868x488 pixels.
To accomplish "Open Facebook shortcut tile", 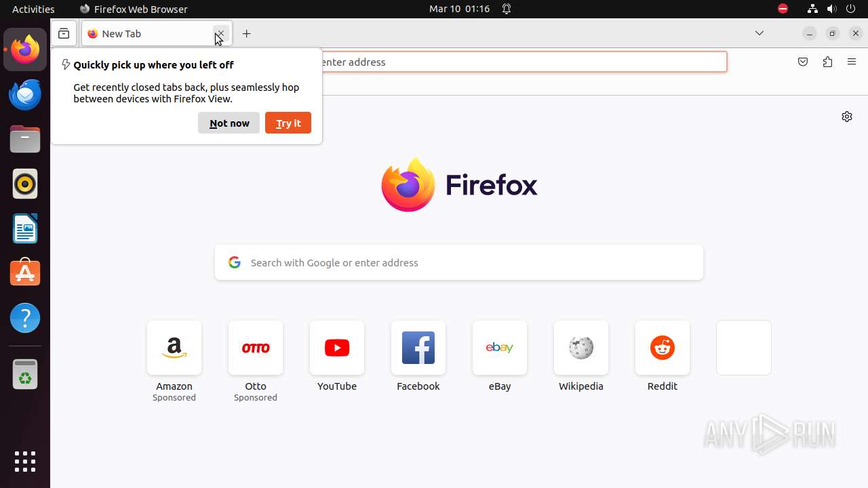I will [418, 357].
